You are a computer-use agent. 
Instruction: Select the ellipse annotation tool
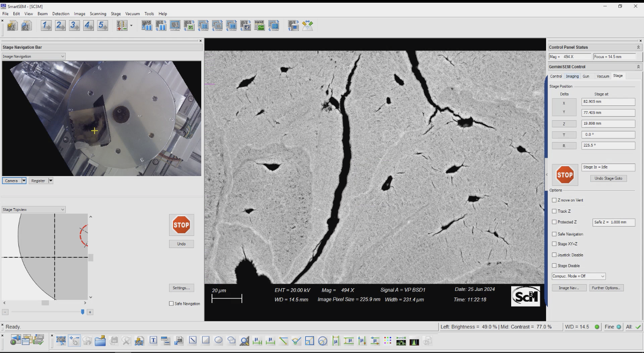[219, 340]
